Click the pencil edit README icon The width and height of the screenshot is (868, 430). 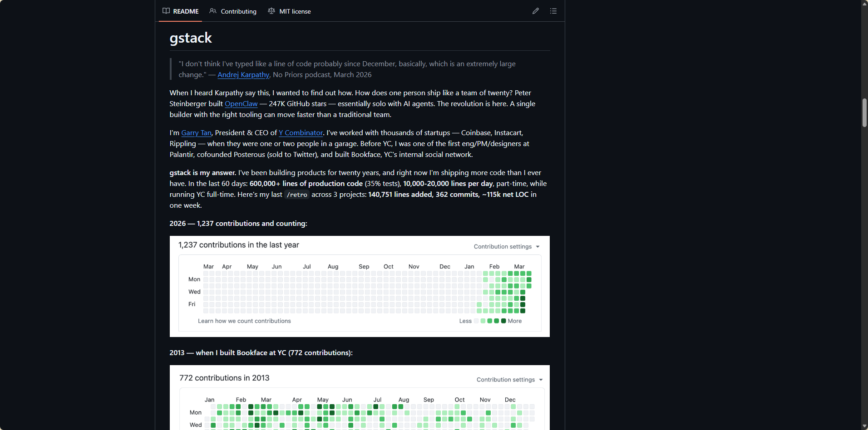[536, 11]
